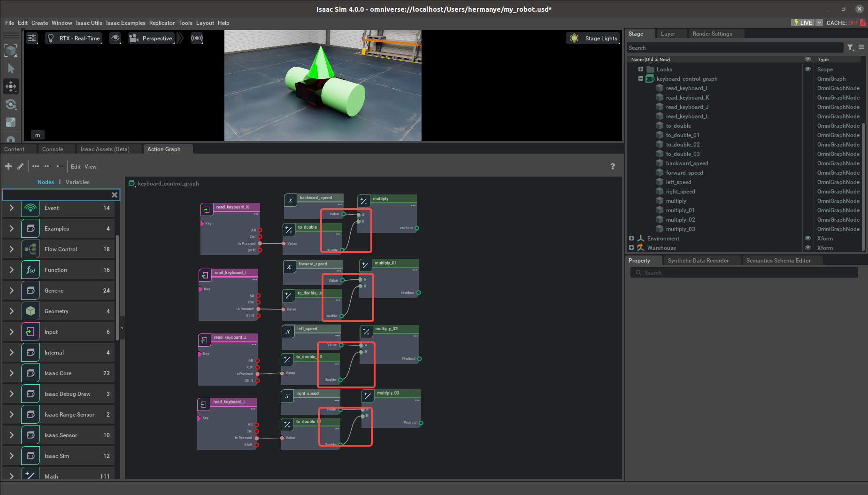This screenshot has width=868, height=495.
Task: Click the Action Graph edit pencil icon
Action: [x=20, y=166]
